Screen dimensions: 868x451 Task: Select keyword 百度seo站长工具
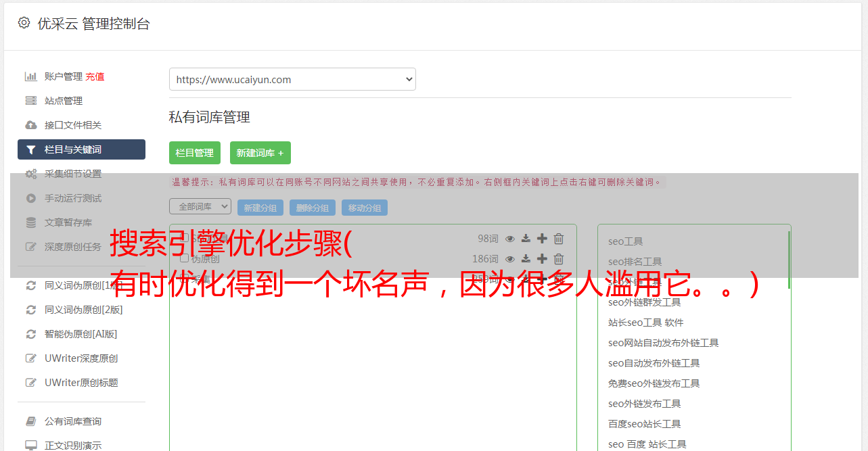pyautogui.click(x=644, y=424)
